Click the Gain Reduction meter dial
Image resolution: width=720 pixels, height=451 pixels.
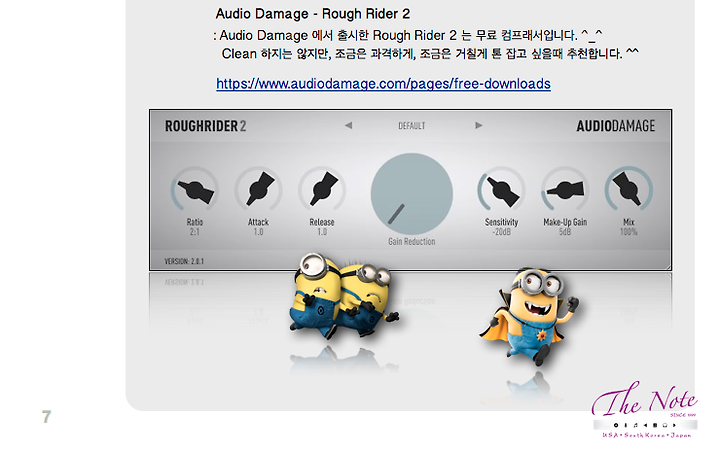point(412,194)
